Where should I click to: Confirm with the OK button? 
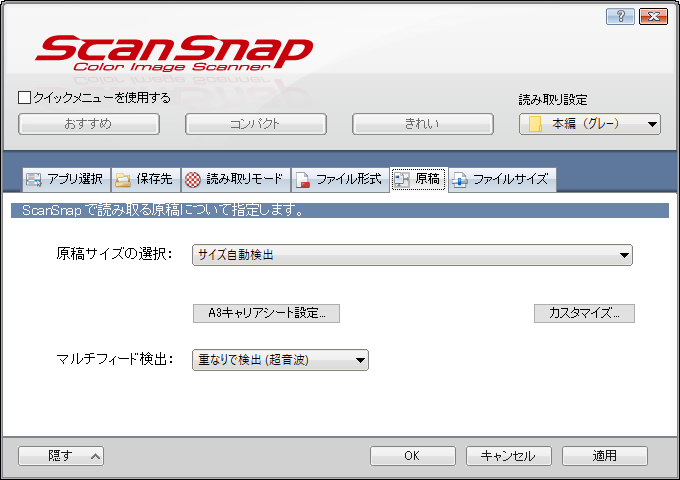(413, 456)
